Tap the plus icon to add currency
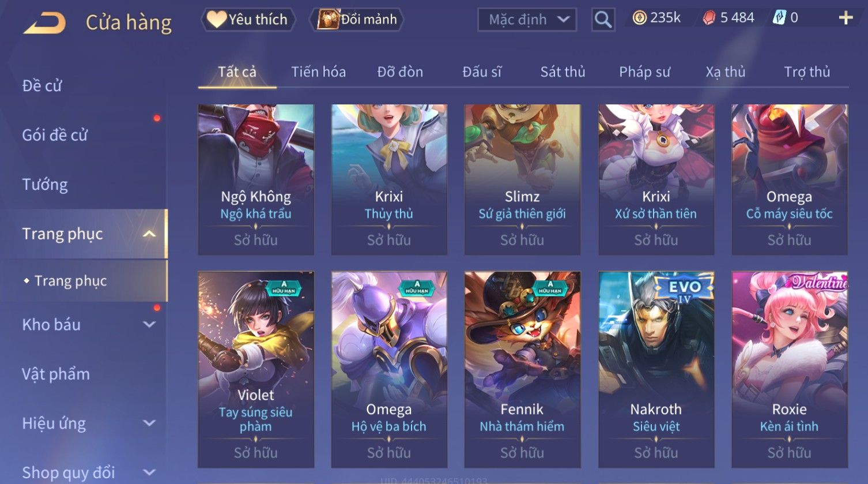Screen dimensions: 868x484 coord(846,18)
